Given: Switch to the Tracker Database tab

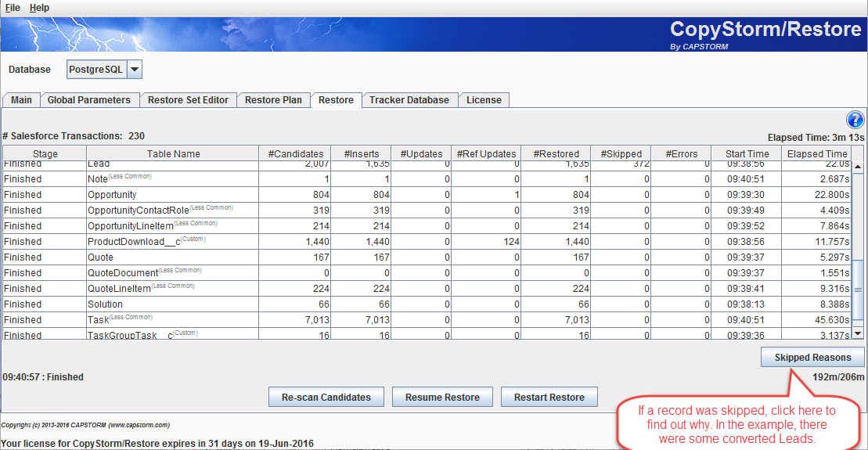Looking at the screenshot, I should tap(409, 100).
